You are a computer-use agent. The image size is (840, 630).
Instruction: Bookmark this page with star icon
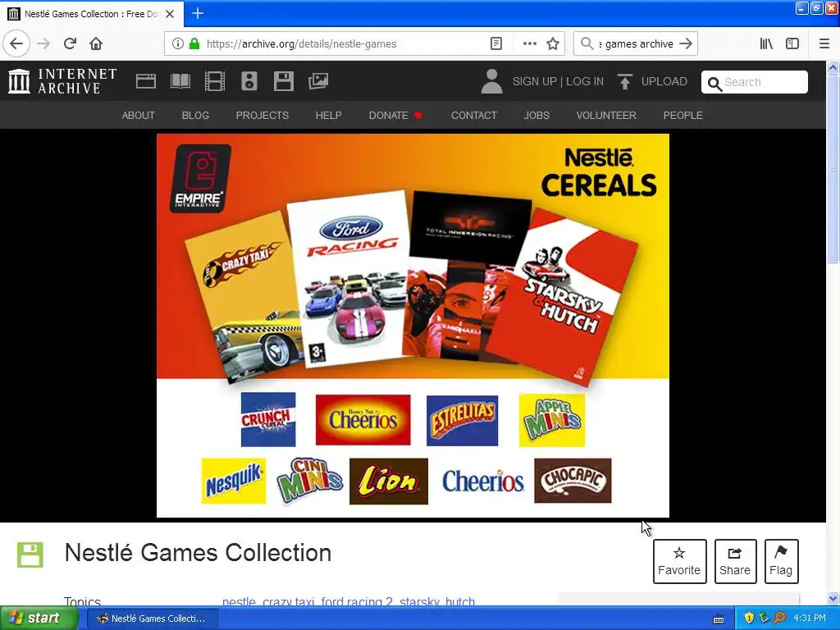coord(553,43)
